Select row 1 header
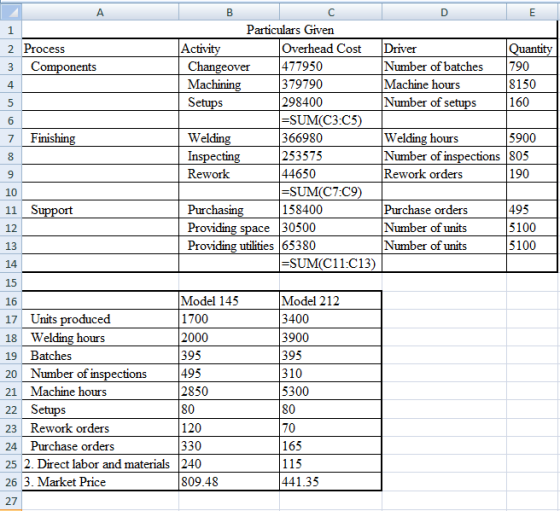 11,30
